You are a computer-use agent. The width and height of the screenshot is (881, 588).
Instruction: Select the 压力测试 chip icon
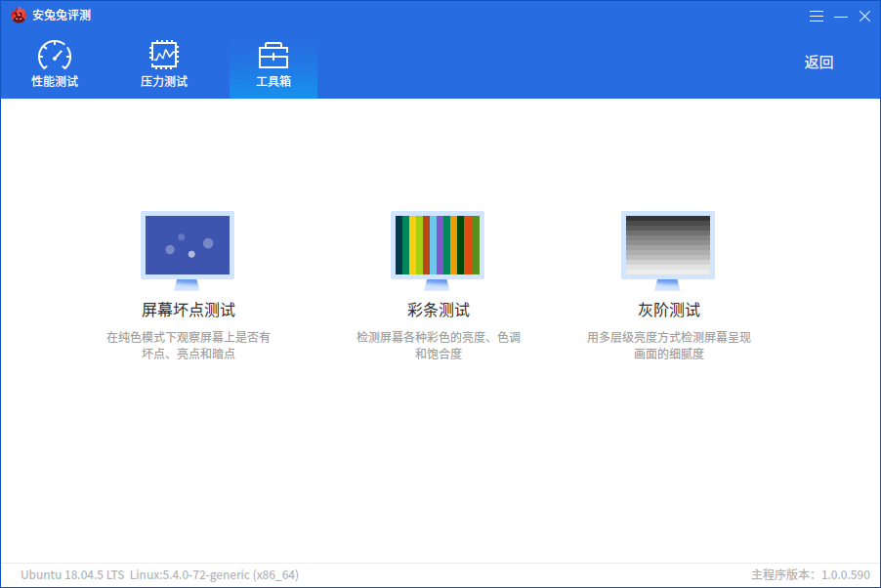click(164, 55)
